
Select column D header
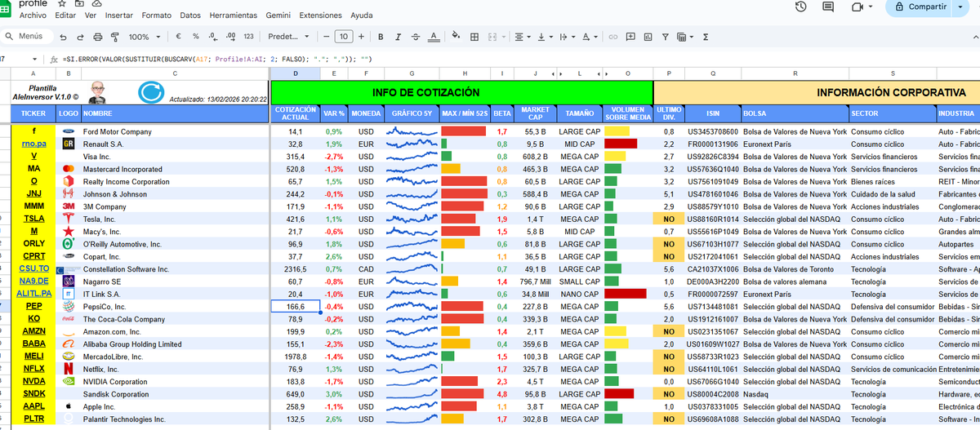pos(295,74)
